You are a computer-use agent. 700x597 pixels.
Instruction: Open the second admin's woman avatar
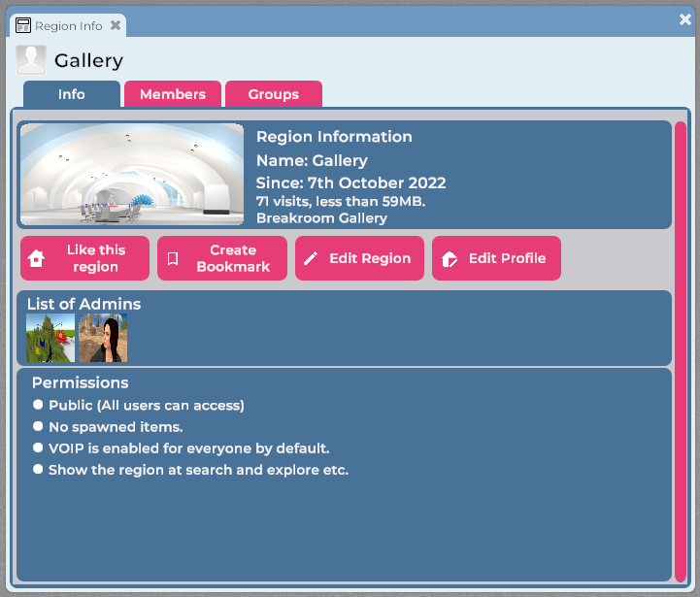pos(103,338)
